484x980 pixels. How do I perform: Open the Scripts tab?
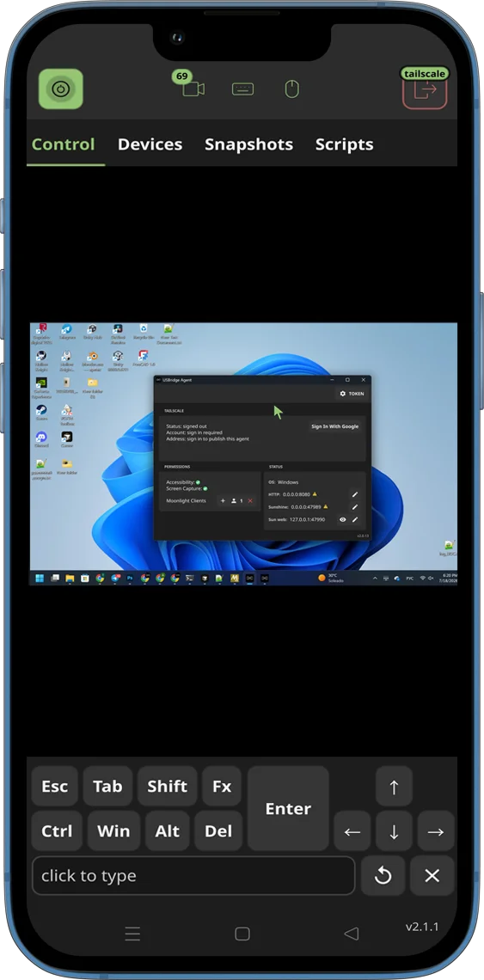click(344, 144)
